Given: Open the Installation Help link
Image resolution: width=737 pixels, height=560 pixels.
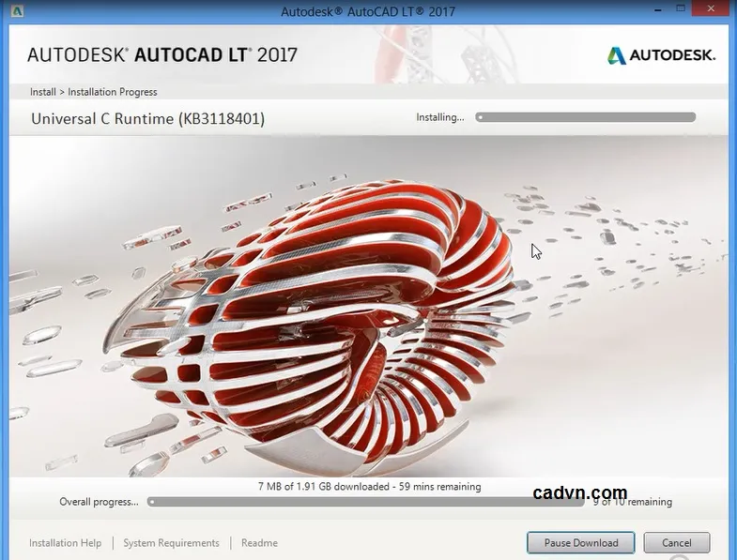Looking at the screenshot, I should 66,542.
